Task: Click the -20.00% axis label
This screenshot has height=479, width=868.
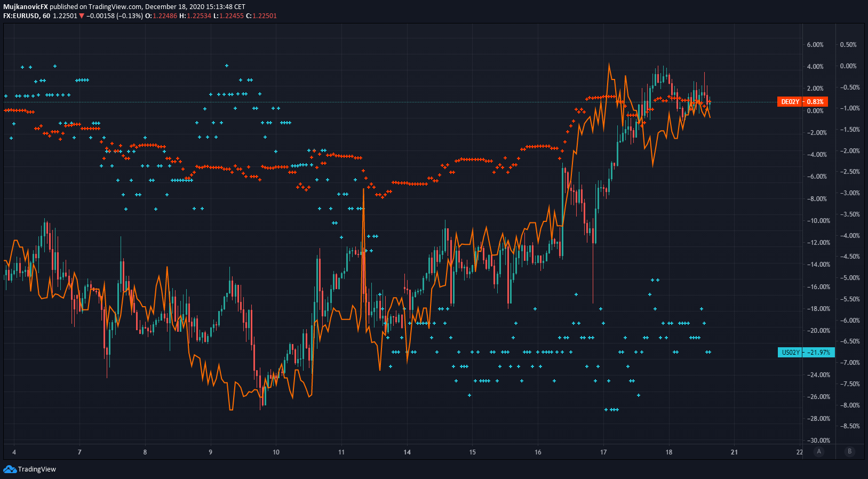Action: click(817, 331)
